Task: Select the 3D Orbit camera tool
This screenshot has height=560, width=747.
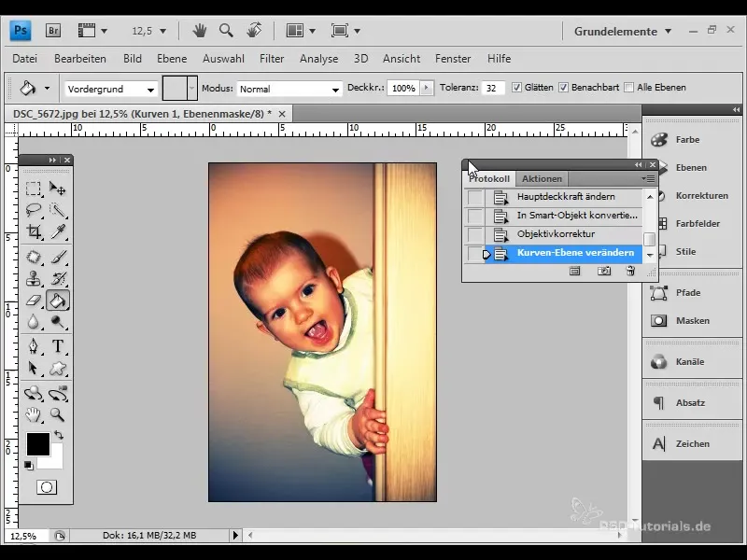Action: coord(58,393)
